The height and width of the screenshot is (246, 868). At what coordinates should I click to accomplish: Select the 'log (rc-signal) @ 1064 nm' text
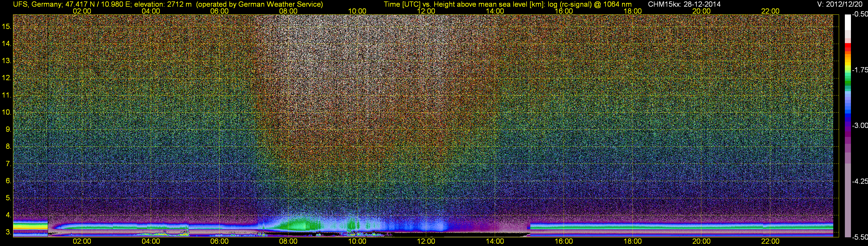(x=590, y=4)
